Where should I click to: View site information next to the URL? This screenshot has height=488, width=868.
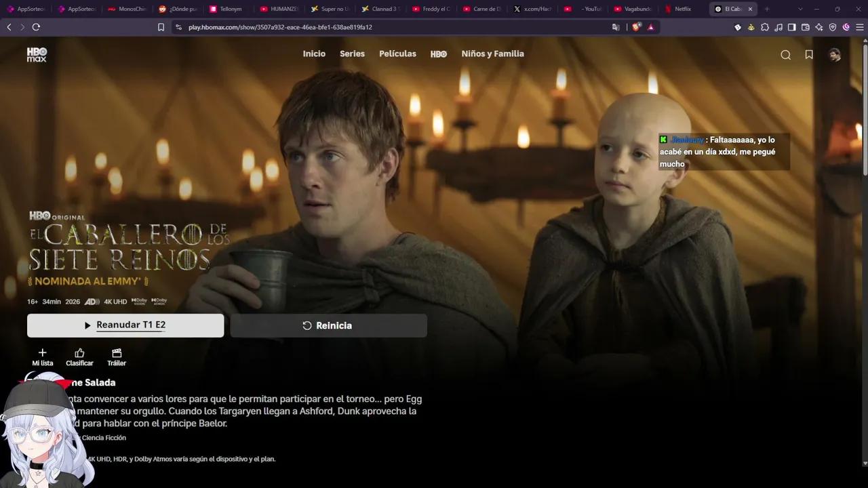click(x=178, y=27)
